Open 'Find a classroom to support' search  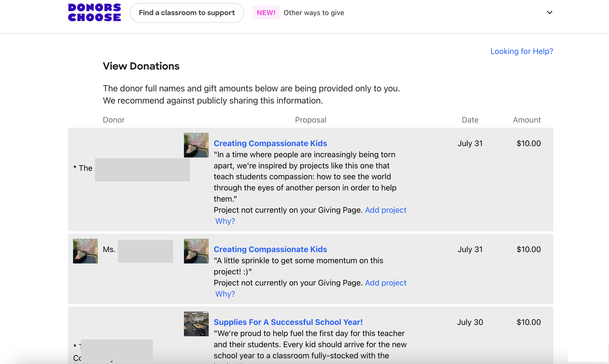tap(187, 13)
